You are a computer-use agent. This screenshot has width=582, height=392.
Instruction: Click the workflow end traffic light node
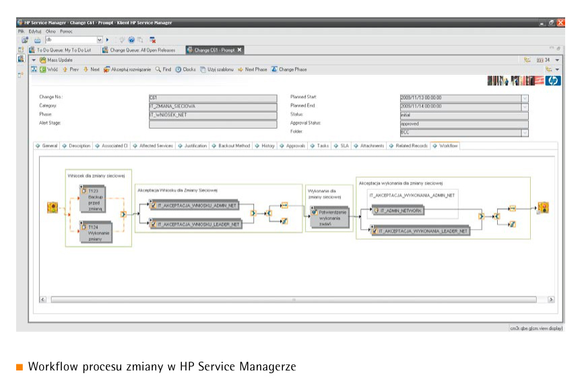[x=543, y=207]
